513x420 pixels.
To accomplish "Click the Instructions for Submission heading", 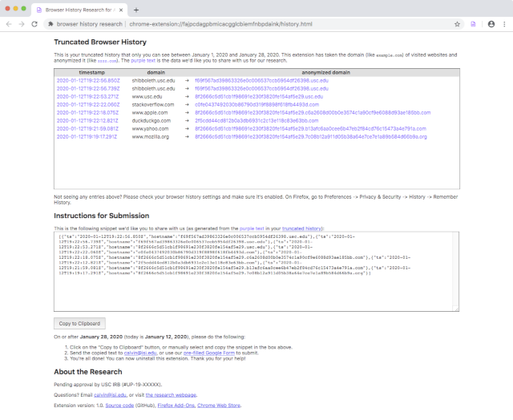I will (102, 216).
